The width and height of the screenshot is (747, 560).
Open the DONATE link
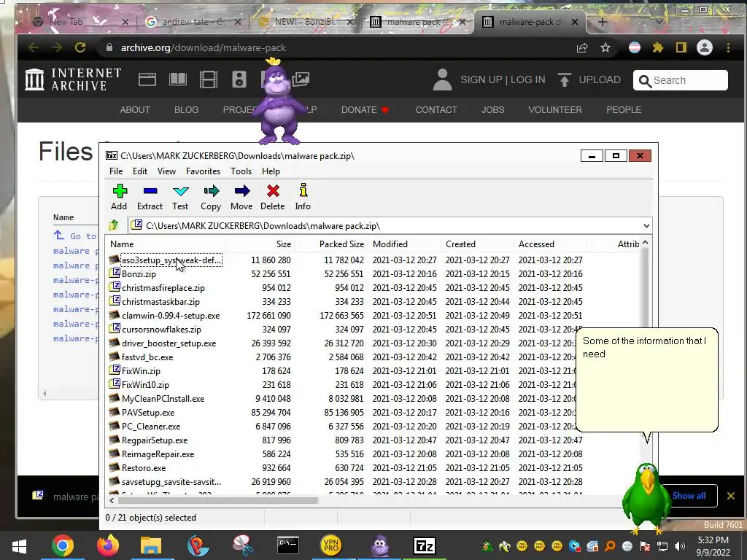pyautogui.click(x=365, y=110)
